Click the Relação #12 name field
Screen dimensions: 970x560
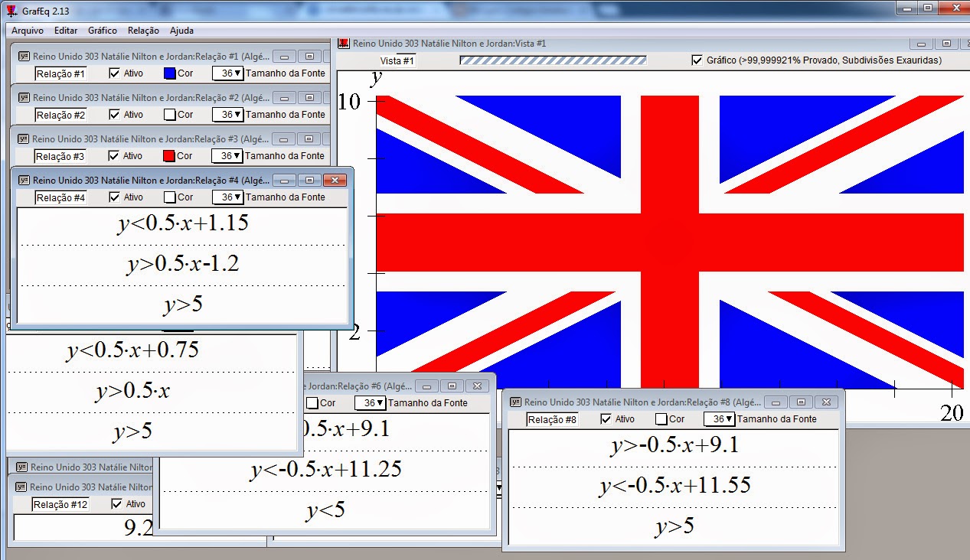[x=60, y=504]
